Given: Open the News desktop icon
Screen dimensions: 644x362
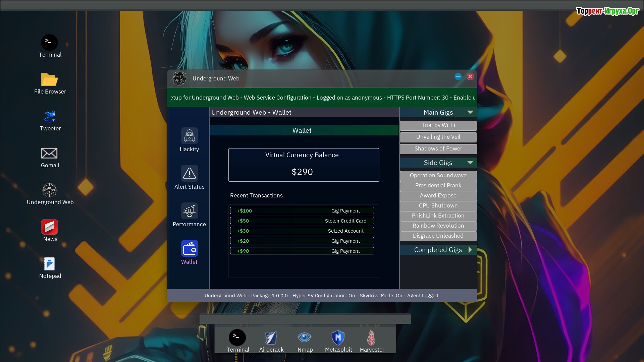Looking at the screenshot, I should 50,227.
